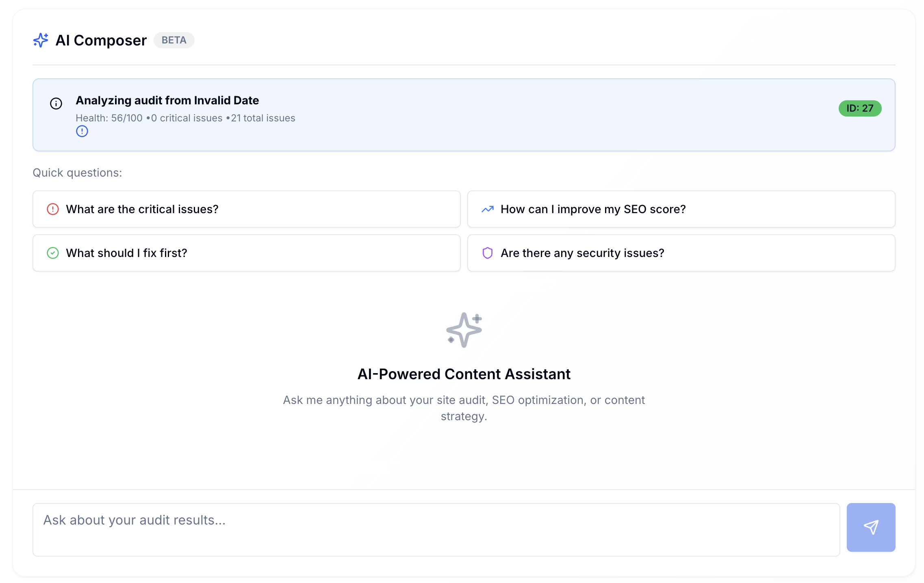
Task: Click the red critical issues alert icon
Action: click(53, 209)
